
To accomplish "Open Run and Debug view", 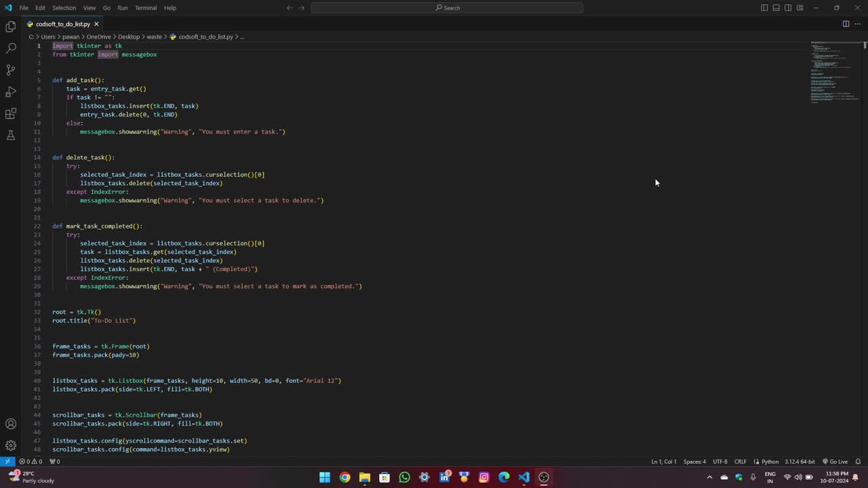I will [10, 91].
